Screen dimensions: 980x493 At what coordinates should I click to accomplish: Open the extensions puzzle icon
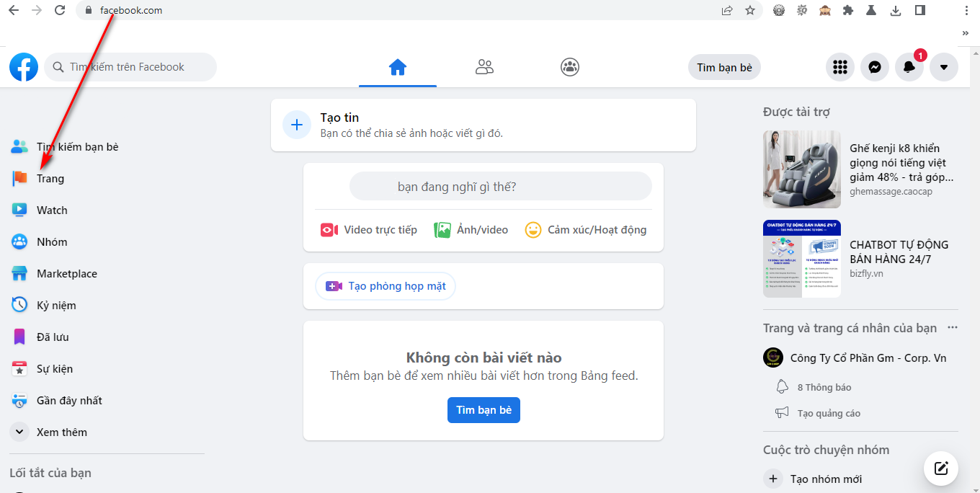coord(848,10)
